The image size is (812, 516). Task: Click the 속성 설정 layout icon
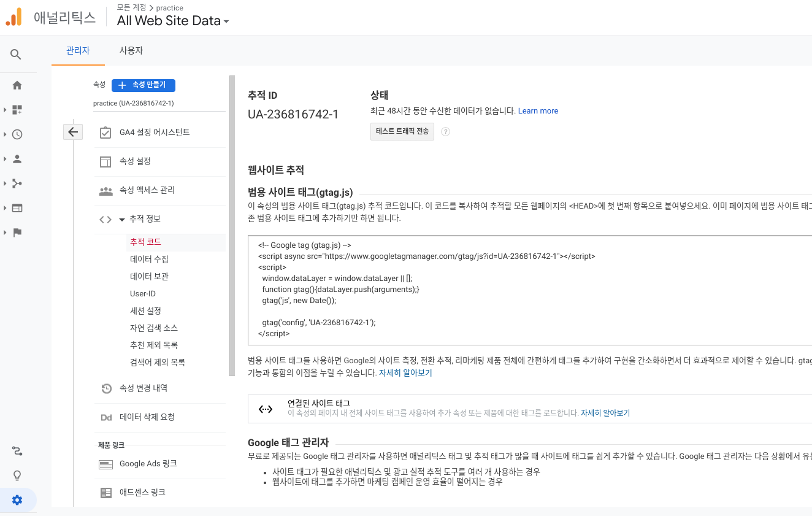(105, 161)
